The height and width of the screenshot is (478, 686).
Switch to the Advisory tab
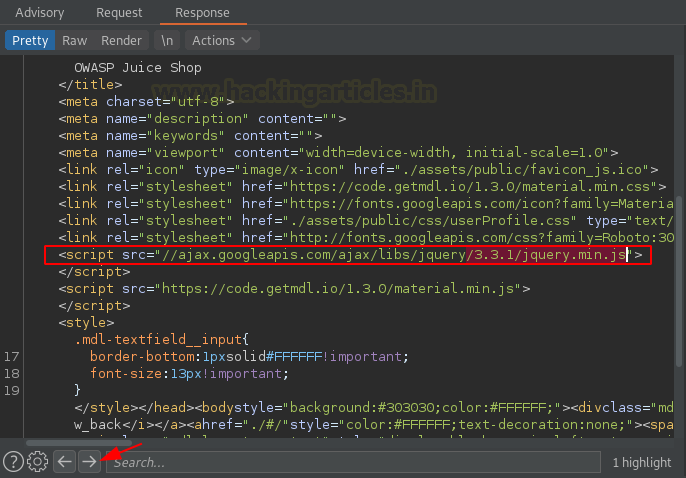(x=40, y=13)
